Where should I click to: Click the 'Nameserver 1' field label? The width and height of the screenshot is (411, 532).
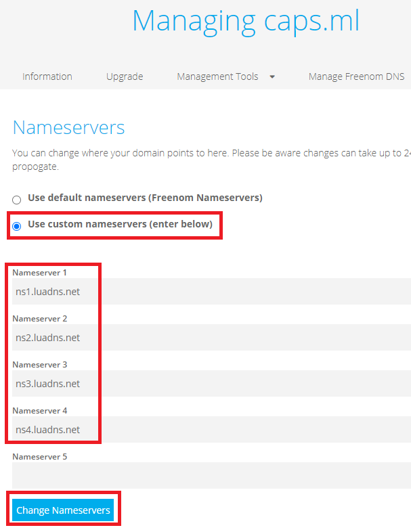[40, 272]
